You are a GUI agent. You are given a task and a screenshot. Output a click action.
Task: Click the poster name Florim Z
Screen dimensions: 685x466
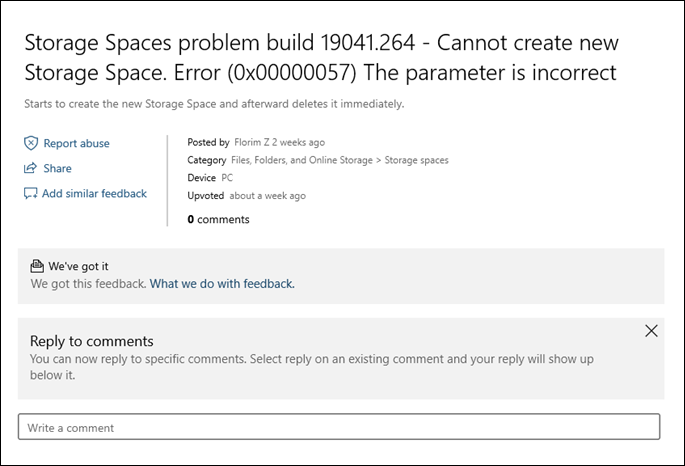pyautogui.click(x=252, y=142)
